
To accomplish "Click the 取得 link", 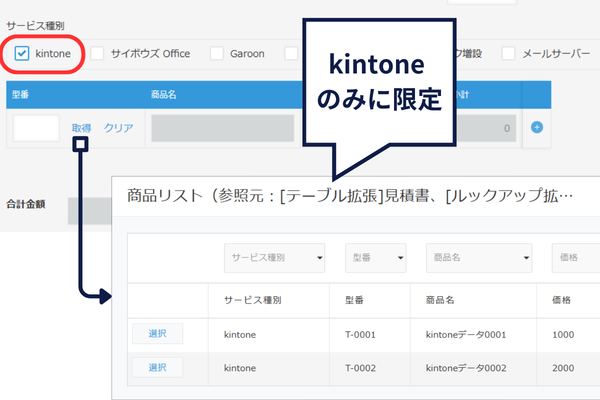I will pos(81,128).
